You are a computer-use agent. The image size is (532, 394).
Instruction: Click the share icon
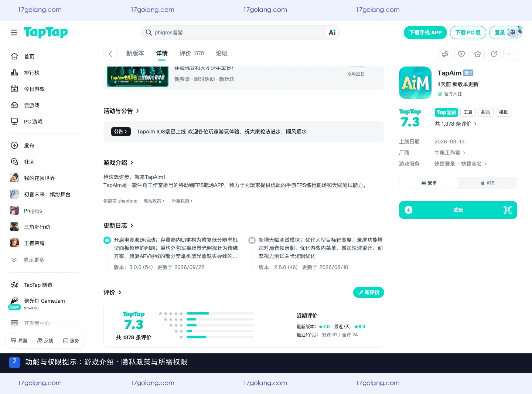pyautogui.click(x=494, y=54)
